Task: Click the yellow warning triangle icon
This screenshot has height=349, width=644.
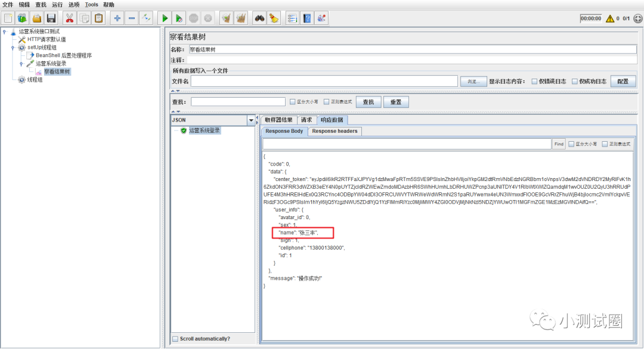Action: tap(610, 18)
